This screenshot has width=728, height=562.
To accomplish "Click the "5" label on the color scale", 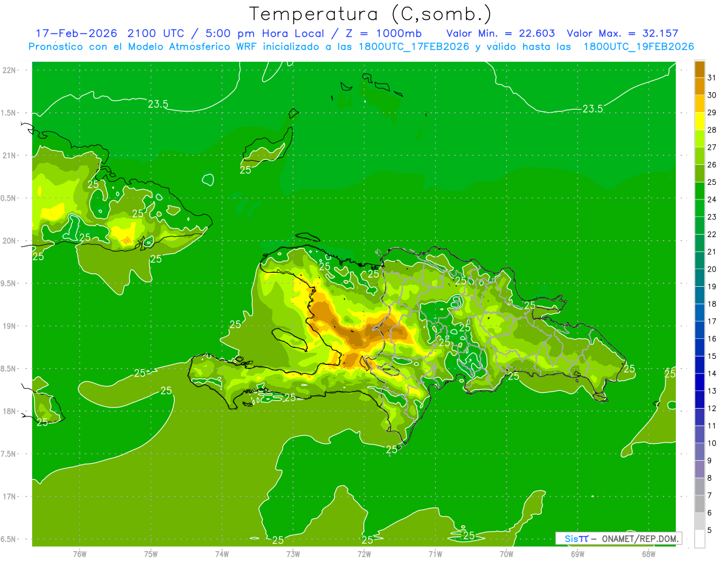I will click(710, 530).
